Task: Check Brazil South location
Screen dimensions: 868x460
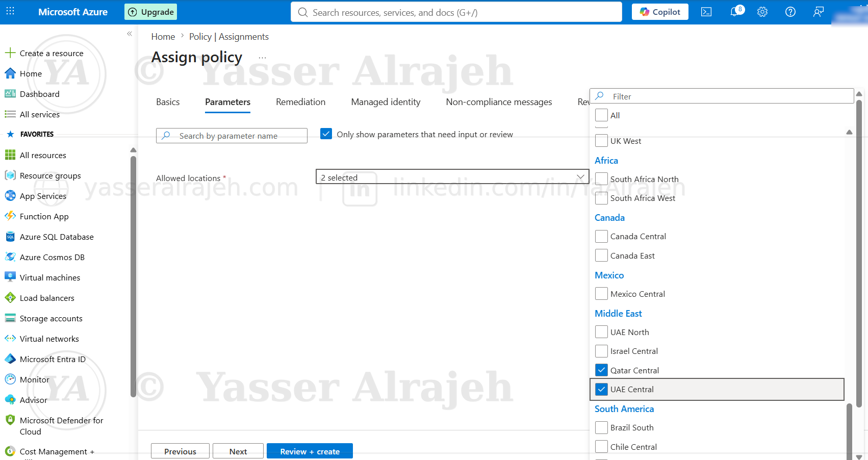Action: tap(601, 427)
